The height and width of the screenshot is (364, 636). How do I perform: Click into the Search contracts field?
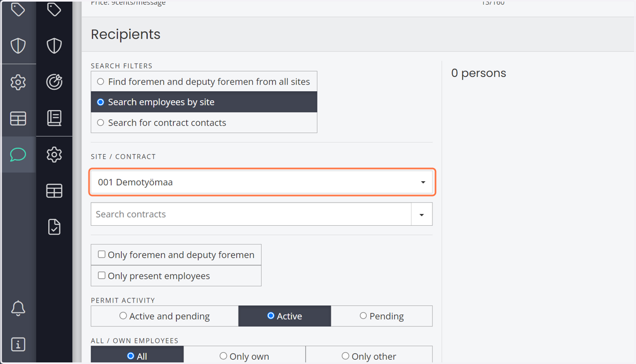(x=251, y=214)
